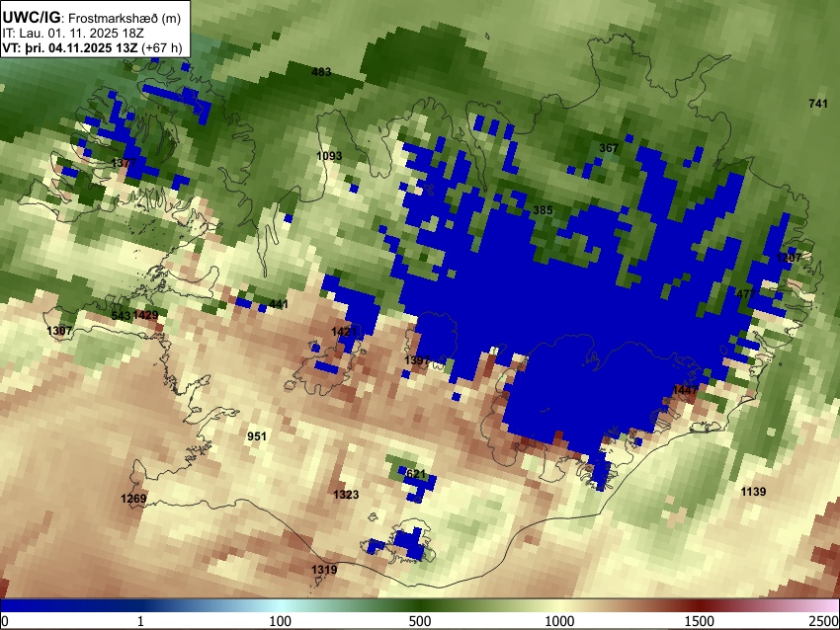Click the 1377 value label
The width and height of the screenshot is (840, 630).
pos(125,163)
